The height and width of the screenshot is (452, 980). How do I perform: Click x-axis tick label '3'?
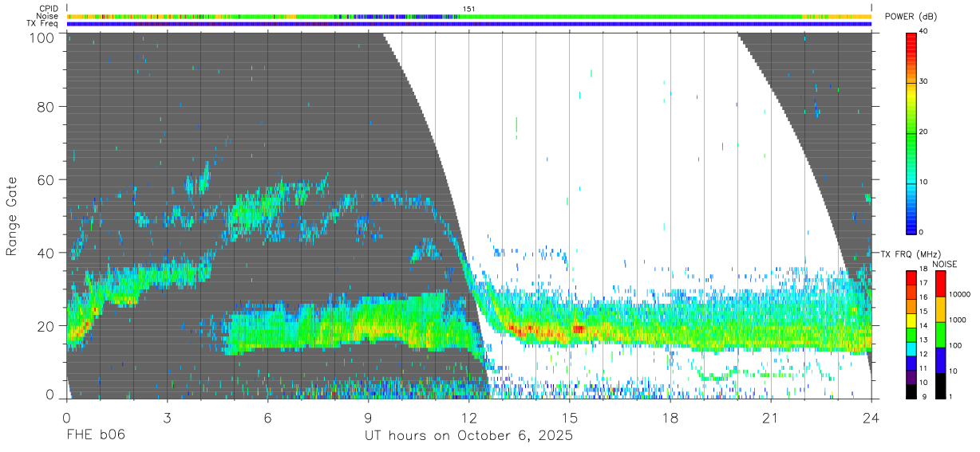(168, 419)
